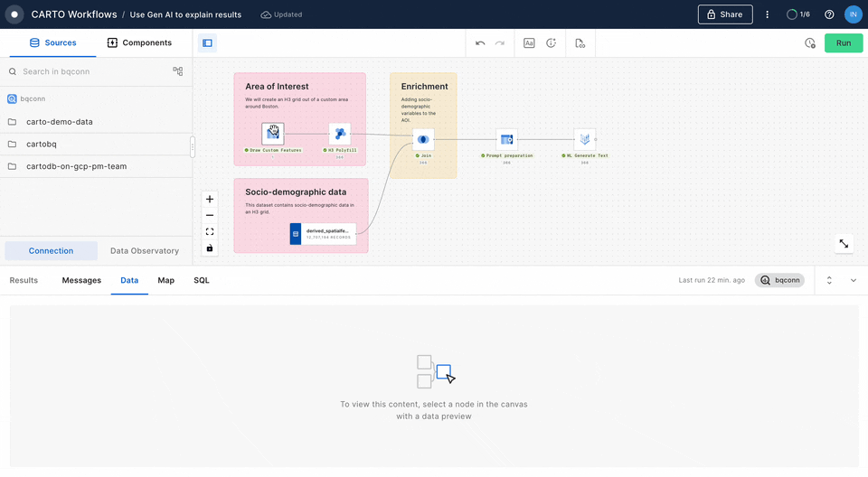
Task: Toggle fullscreen canvas with diagonal arrows button
Action: [844, 244]
